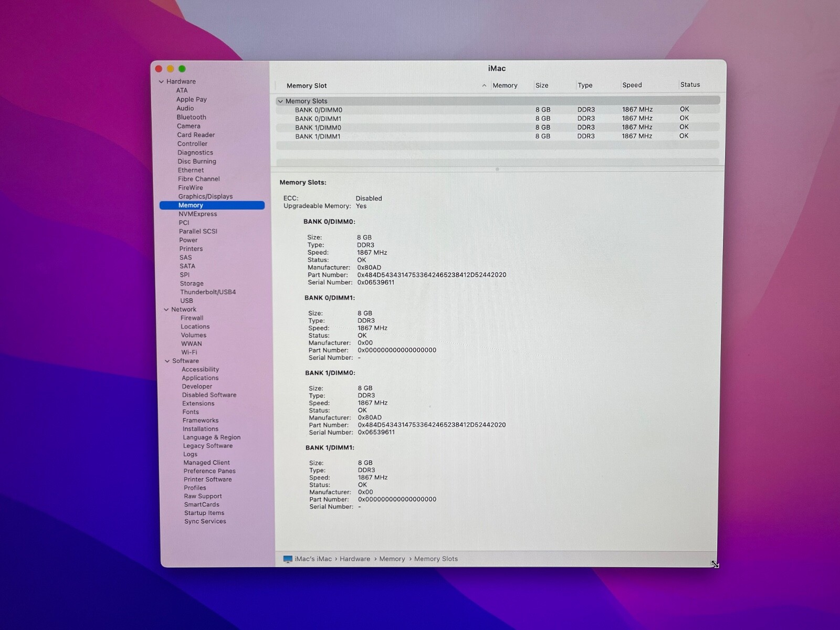Click Memory in the bottom path bar
Viewport: 840px width, 630px height.
coord(392,559)
